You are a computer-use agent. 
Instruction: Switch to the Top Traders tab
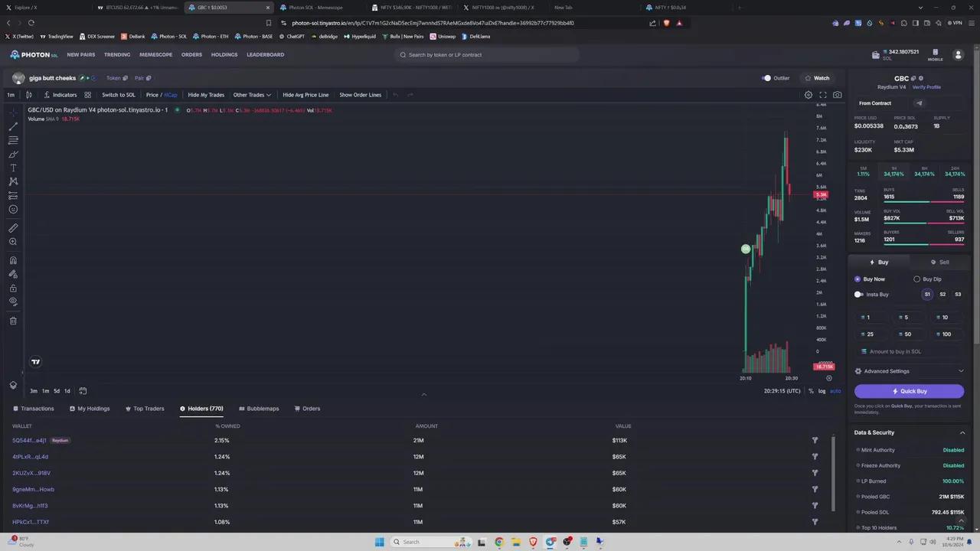(144, 409)
